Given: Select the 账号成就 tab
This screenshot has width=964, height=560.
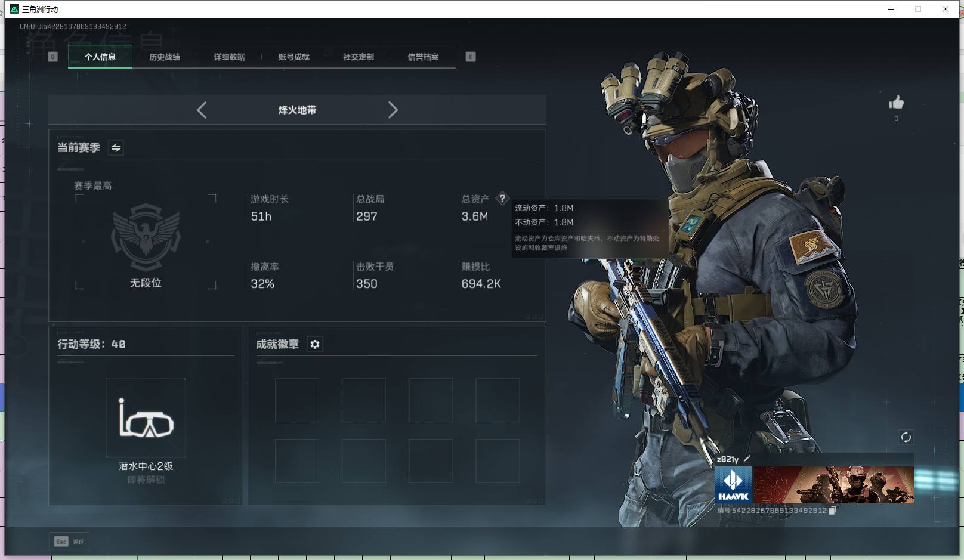Looking at the screenshot, I should click(x=293, y=57).
